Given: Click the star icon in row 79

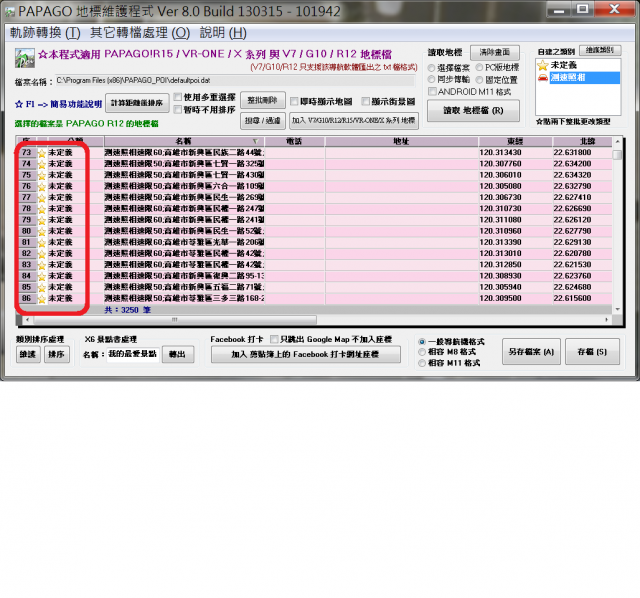Looking at the screenshot, I should pos(42,221).
